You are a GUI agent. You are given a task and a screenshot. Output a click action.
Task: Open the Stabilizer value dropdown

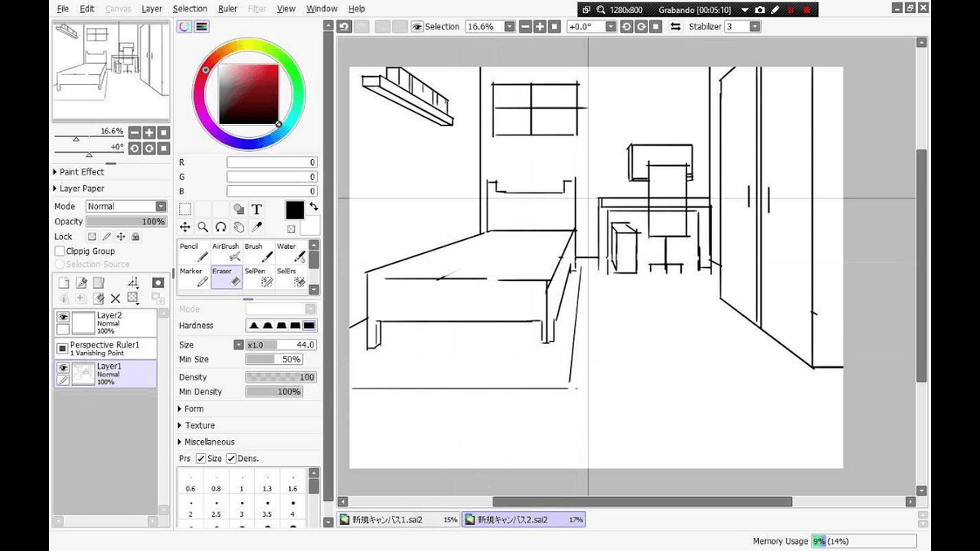click(x=754, y=27)
